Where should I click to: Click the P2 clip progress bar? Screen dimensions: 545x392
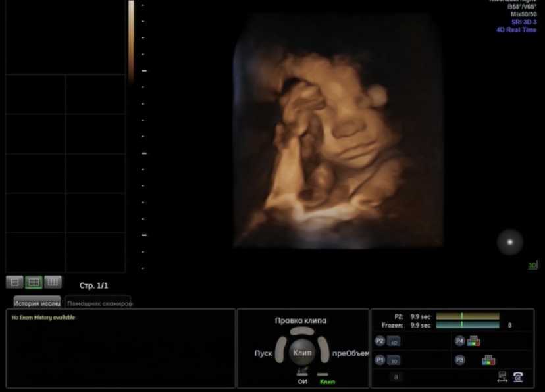click(467, 316)
